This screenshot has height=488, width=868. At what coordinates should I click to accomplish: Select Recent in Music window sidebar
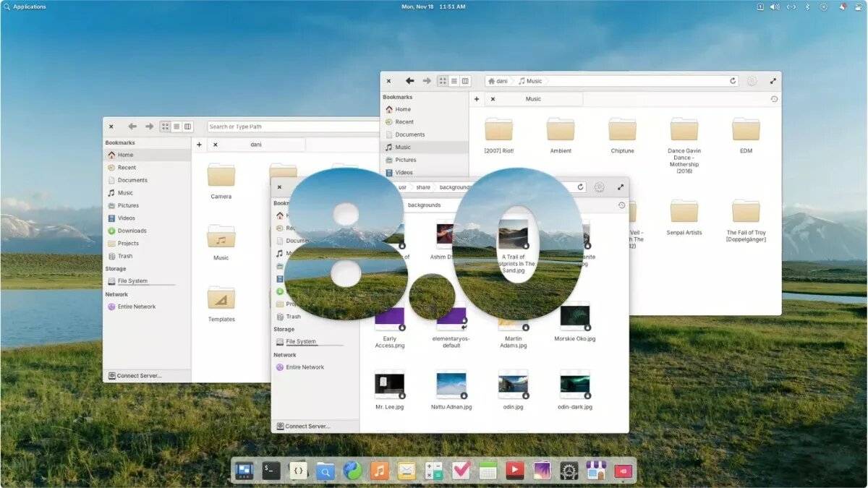pos(425,122)
